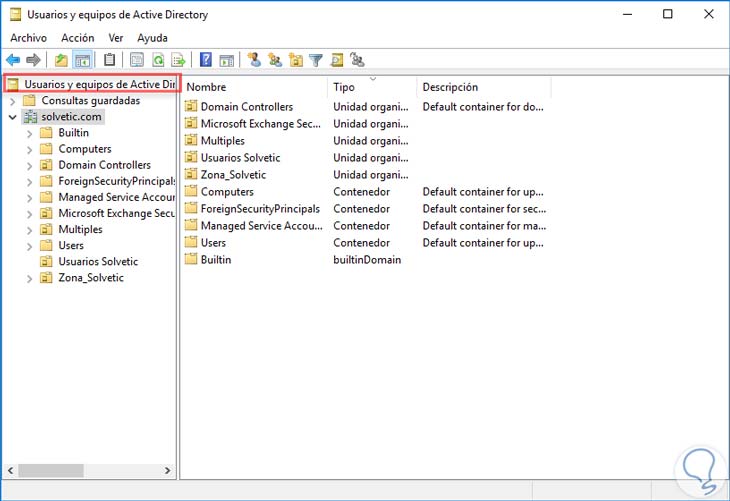Click 'Default container for do...' description cell
The width and height of the screenshot is (730, 501).
pos(483,107)
